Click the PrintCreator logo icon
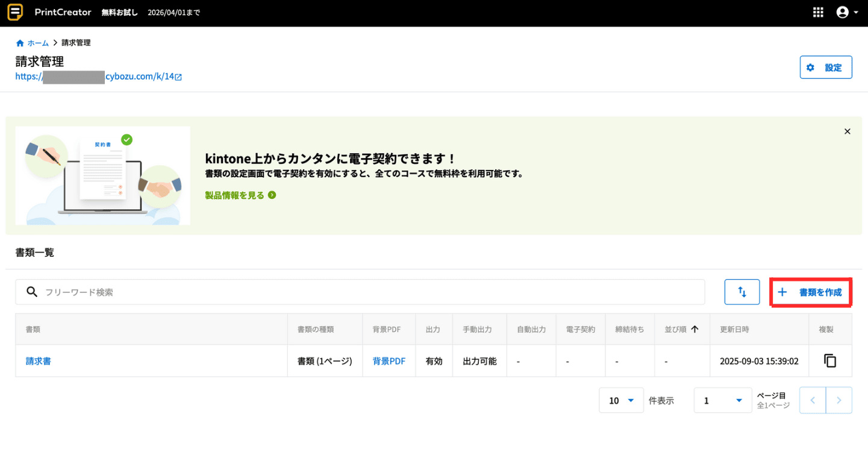Screen dimensions: 868x452 tap(15, 12)
